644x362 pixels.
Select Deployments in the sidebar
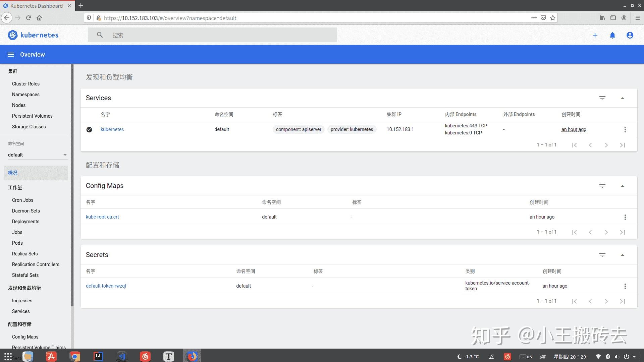point(25,222)
